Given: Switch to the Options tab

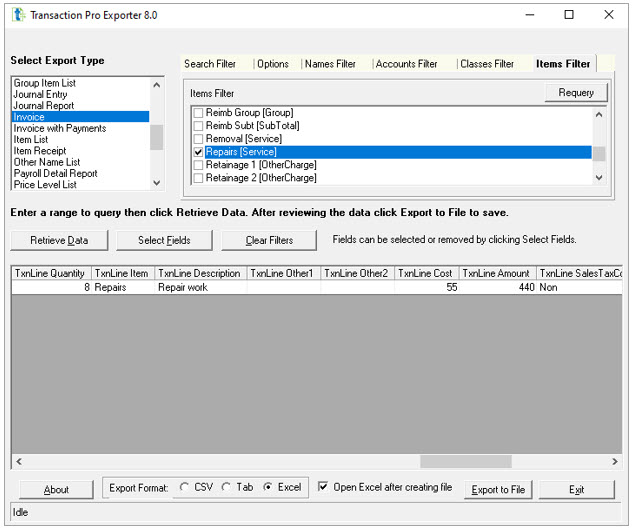Looking at the screenshot, I should tap(273, 64).
